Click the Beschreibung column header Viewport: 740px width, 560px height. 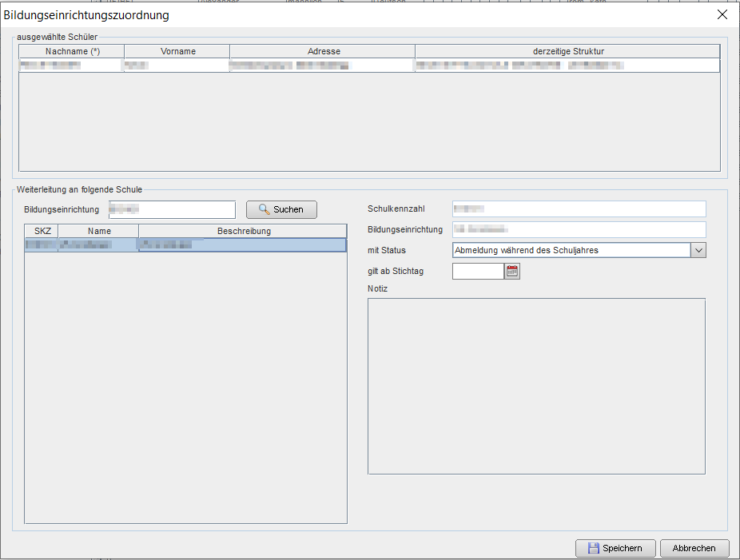click(x=243, y=231)
